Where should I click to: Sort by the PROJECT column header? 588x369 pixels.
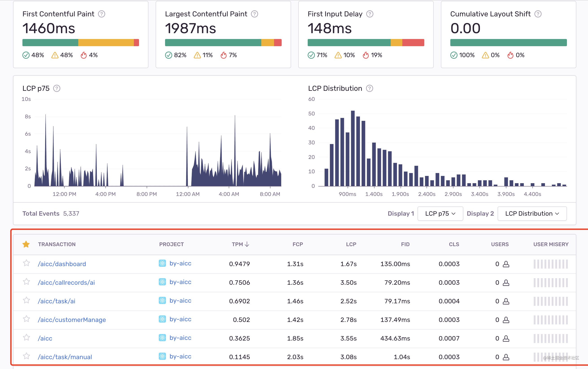171,244
